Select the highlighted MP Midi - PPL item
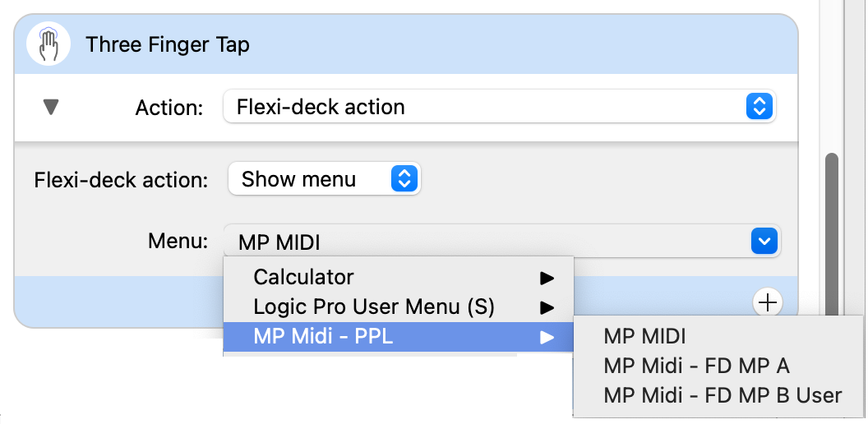868x424 pixels. (x=323, y=337)
